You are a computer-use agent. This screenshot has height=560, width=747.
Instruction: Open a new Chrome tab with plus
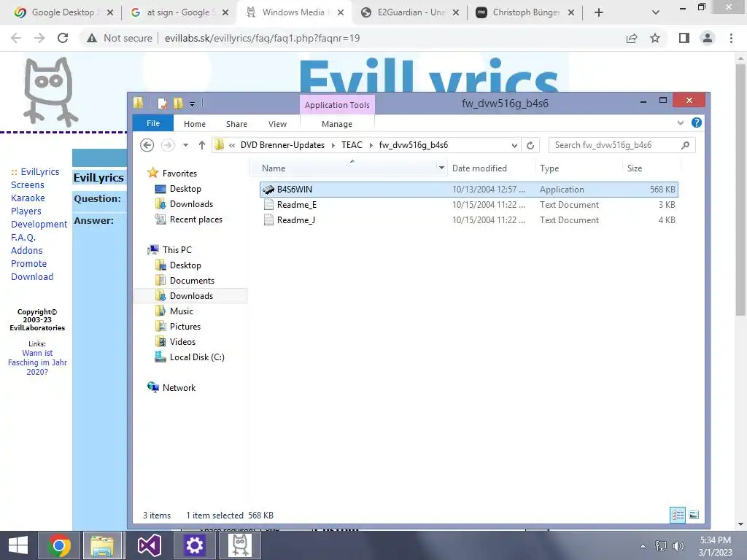pos(599,12)
